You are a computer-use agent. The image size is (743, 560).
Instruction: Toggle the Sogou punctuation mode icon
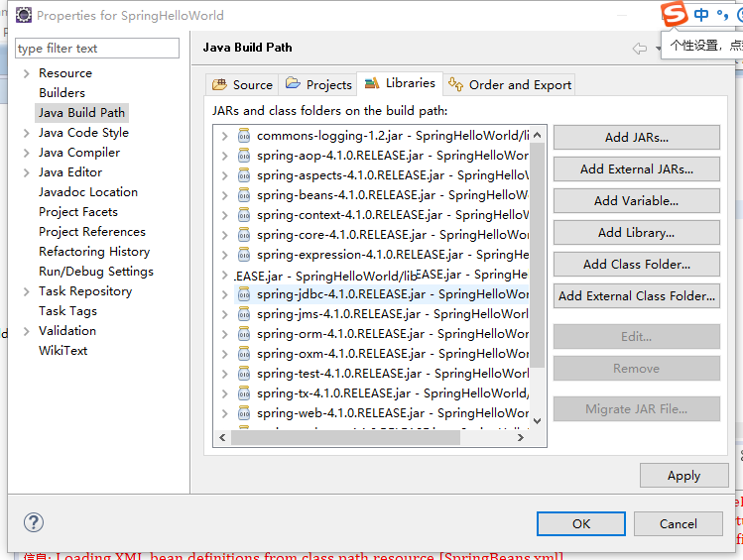[x=722, y=15]
